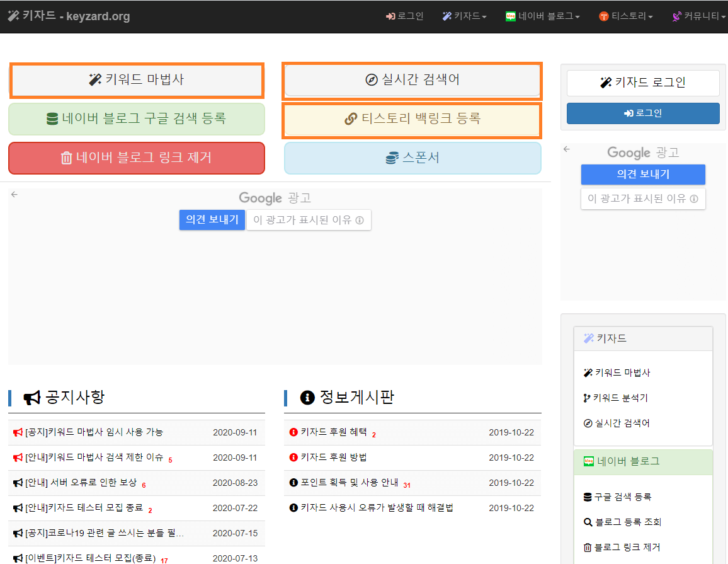The height and width of the screenshot is (564, 728).
Task: Click red info icon of 키자드 후원 혜택
Action: [293, 432]
